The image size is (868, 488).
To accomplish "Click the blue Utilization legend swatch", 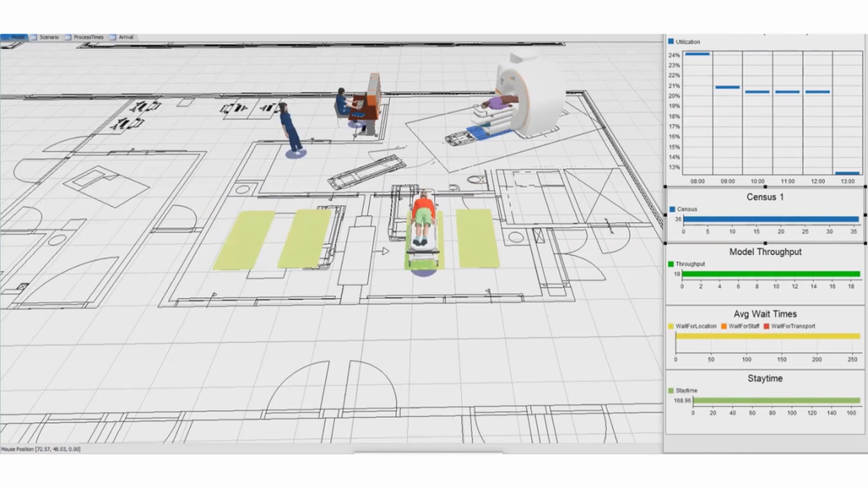I will 671,41.
